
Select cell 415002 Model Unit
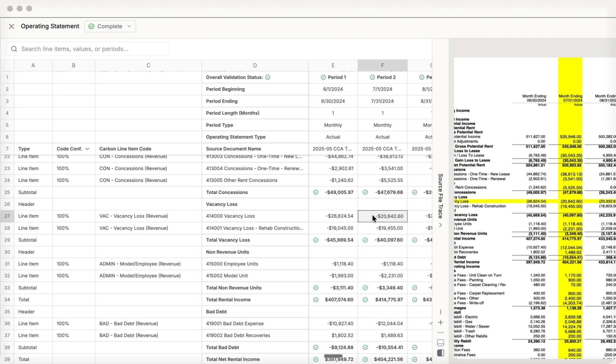click(255, 276)
